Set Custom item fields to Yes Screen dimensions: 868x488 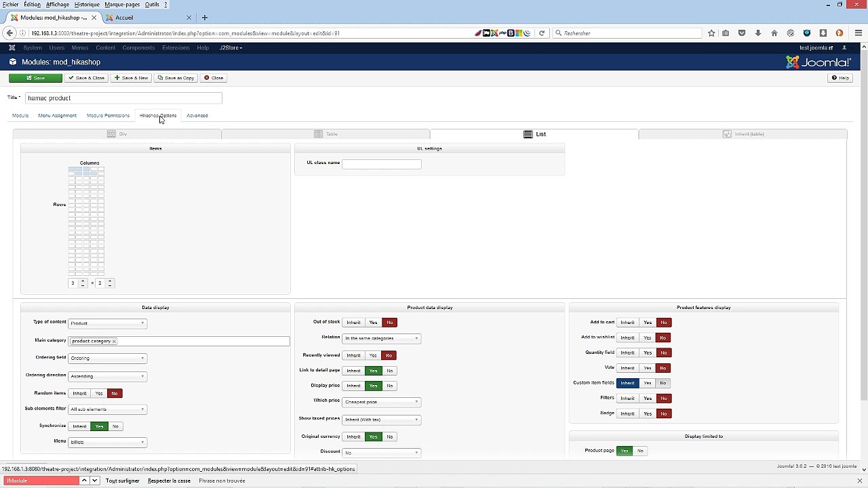pyautogui.click(x=648, y=383)
